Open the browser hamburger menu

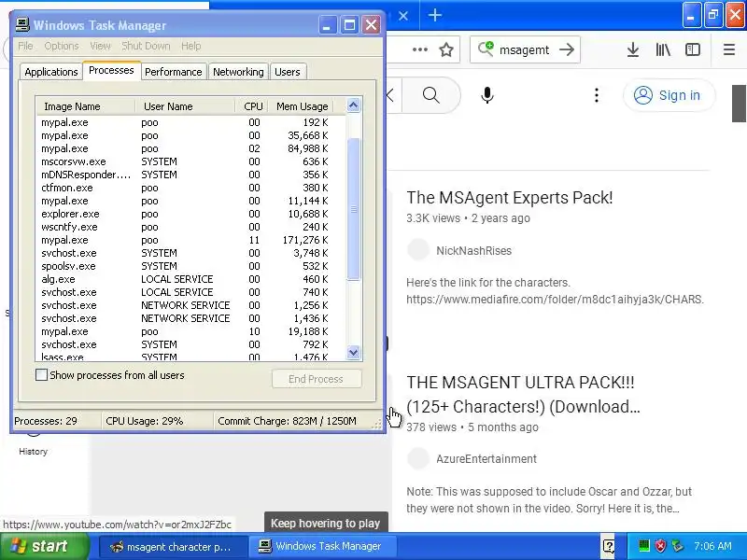pyautogui.click(x=729, y=49)
